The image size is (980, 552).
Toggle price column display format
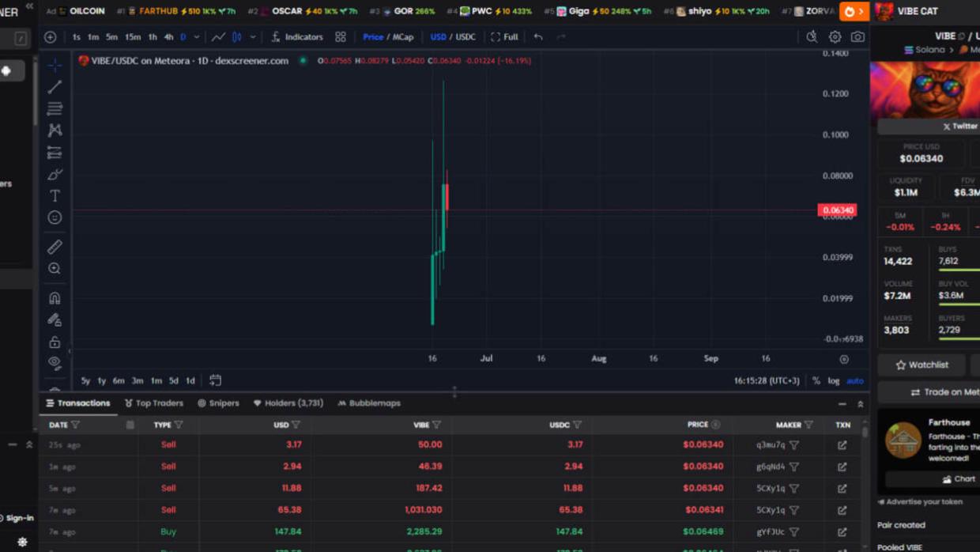[716, 425]
